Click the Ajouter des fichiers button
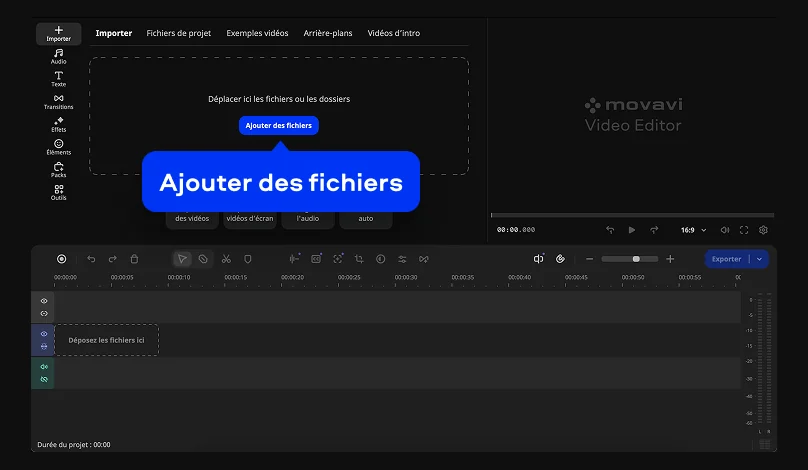This screenshot has height=470, width=808. (x=279, y=125)
